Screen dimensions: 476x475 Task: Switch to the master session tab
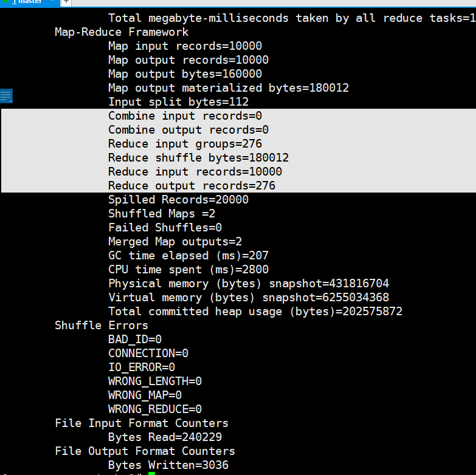pos(27,2)
